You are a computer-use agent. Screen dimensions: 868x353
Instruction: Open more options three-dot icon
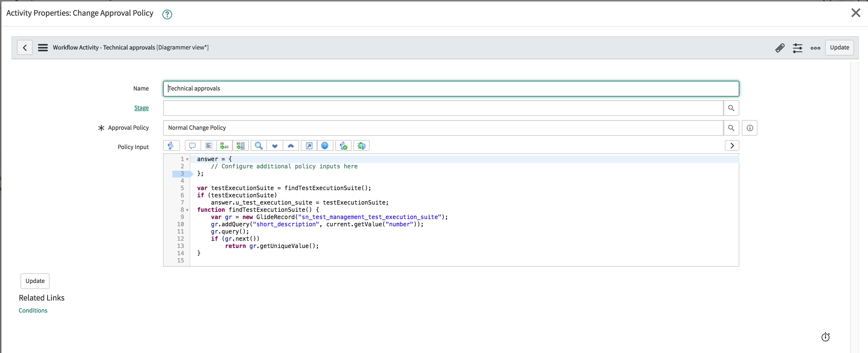(815, 48)
